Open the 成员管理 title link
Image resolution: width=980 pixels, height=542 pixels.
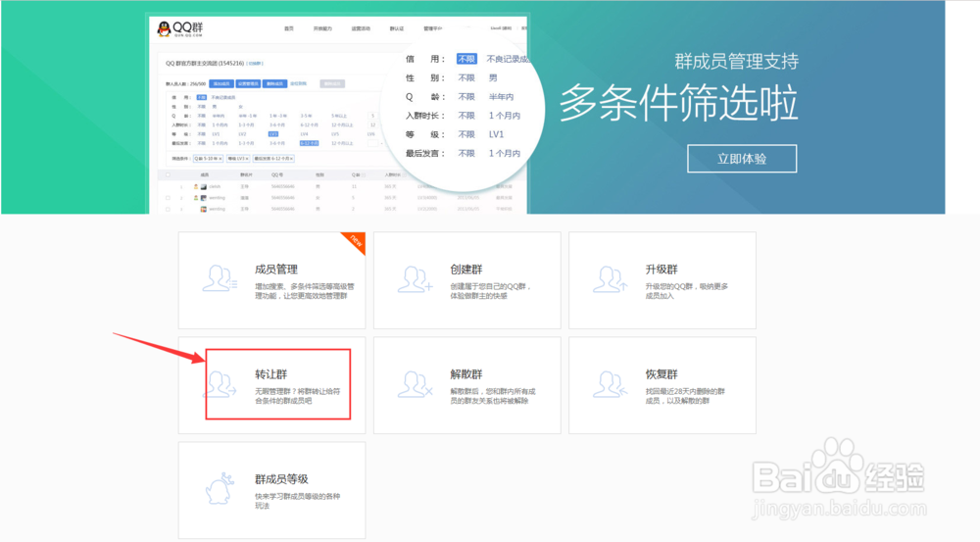point(275,270)
